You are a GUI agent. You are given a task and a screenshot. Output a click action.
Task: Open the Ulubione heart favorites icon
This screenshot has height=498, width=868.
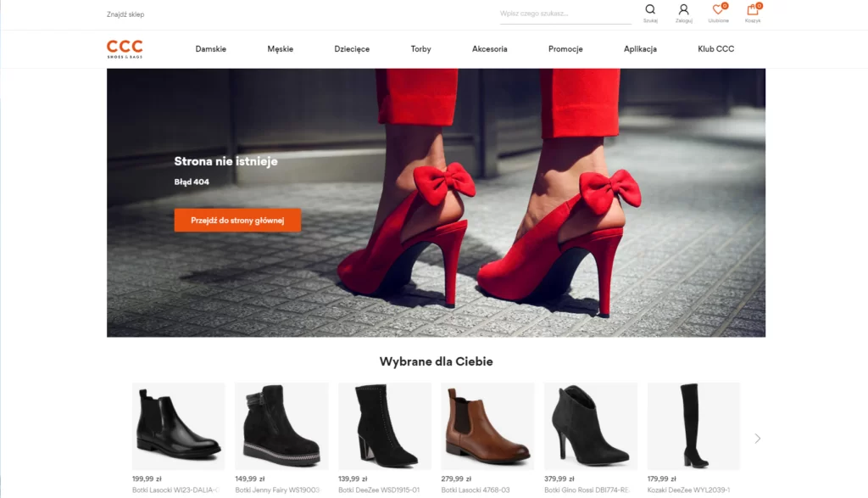718,9
